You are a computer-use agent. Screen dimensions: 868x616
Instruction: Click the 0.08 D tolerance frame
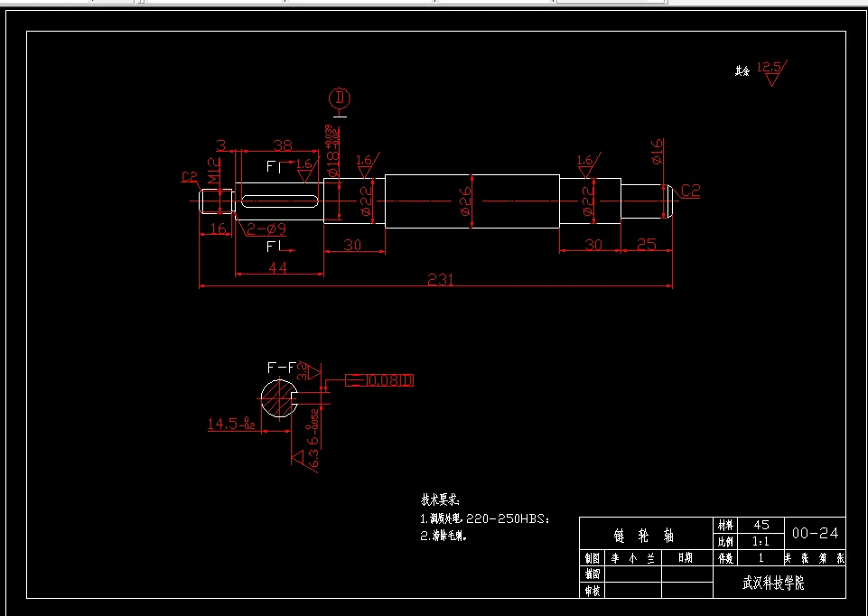379,380
